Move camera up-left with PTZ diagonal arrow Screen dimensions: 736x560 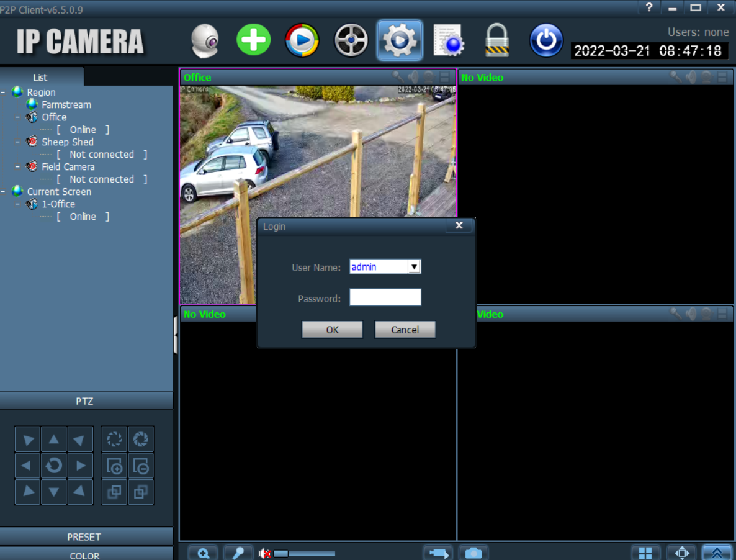[27, 440]
